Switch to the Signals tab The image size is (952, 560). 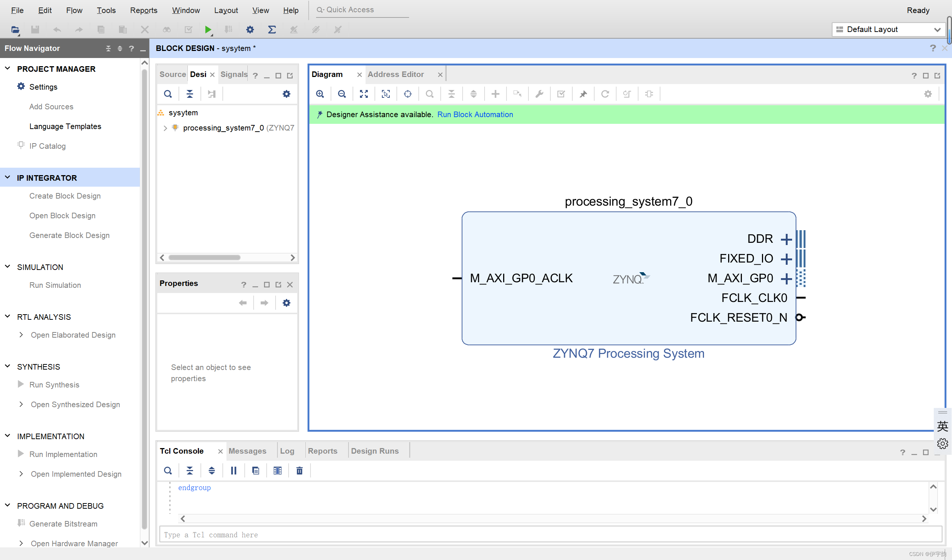pos(234,74)
